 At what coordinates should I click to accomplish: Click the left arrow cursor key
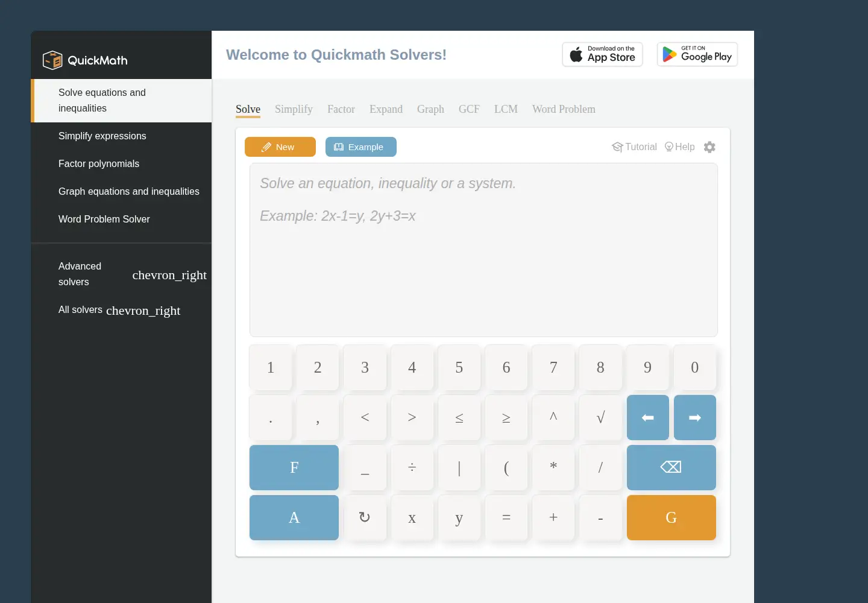pyautogui.click(x=648, y=417)
